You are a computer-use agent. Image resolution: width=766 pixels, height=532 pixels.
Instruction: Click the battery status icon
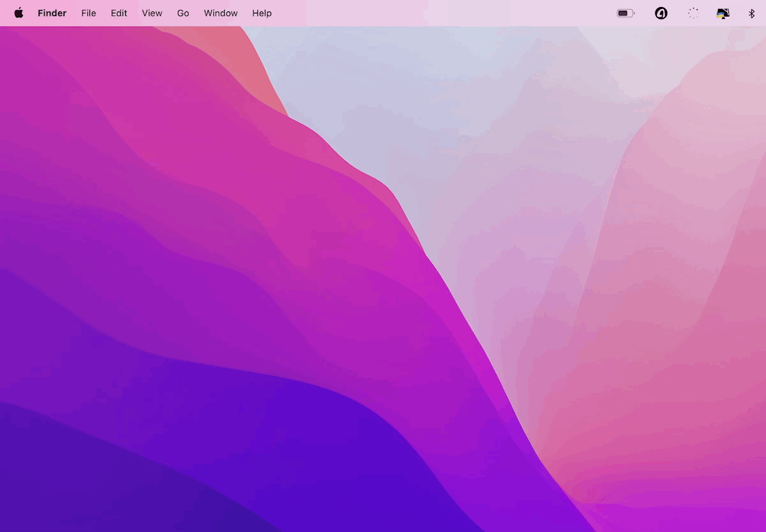click(626, 13)
